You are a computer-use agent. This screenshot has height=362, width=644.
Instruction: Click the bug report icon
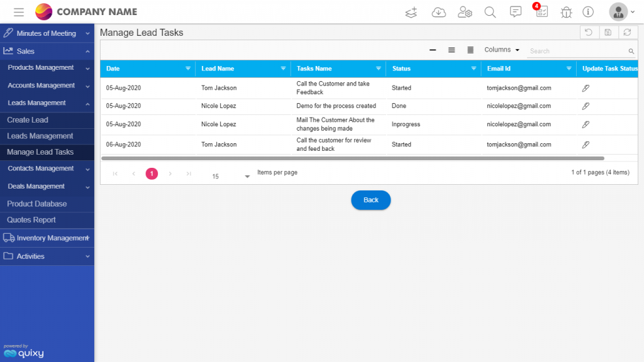point(566,13)
